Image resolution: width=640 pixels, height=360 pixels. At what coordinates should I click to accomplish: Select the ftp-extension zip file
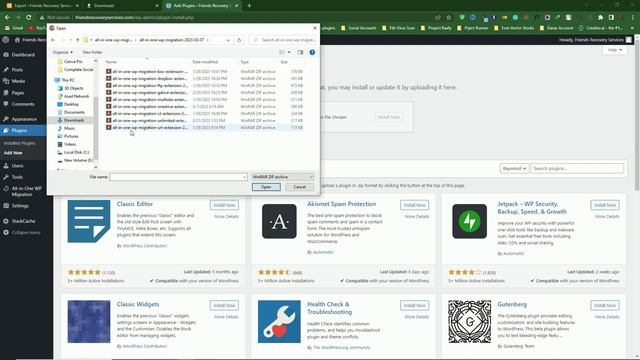[204, 86]
